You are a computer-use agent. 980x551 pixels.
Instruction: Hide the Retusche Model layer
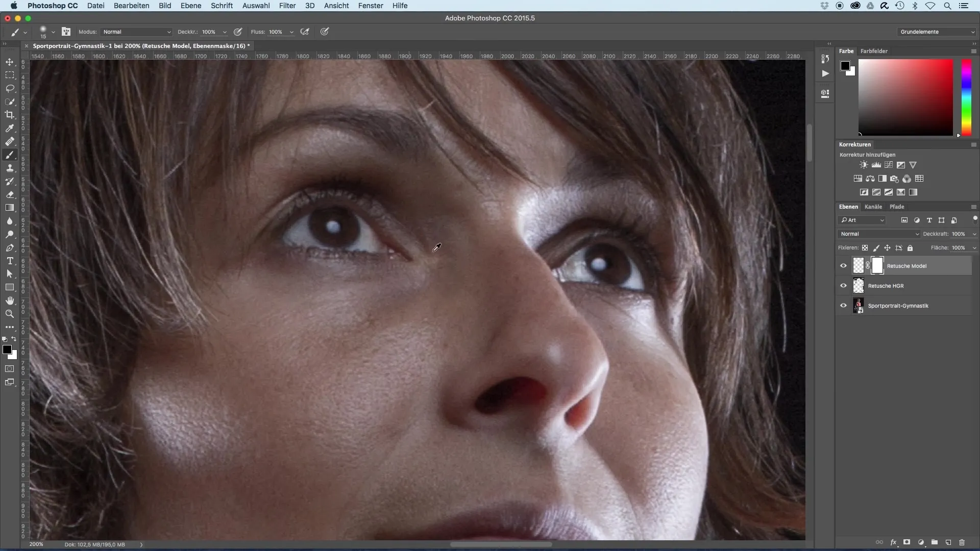click(843, 266)
